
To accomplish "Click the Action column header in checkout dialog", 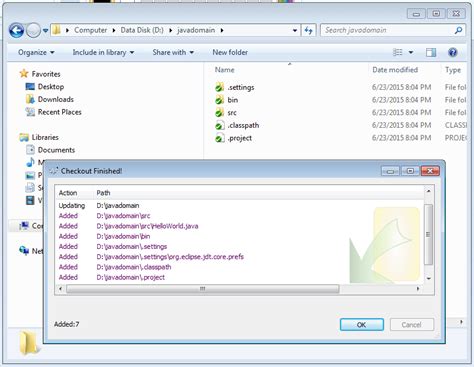I will tap(68, 193).
